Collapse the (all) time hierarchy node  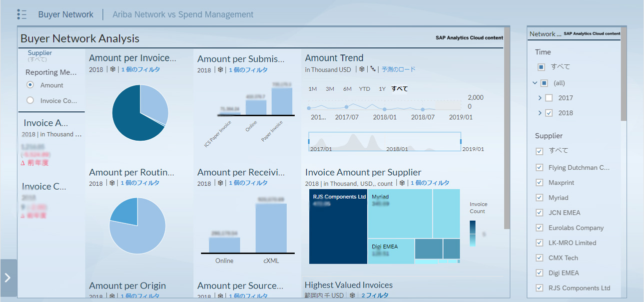click(535, 83)
